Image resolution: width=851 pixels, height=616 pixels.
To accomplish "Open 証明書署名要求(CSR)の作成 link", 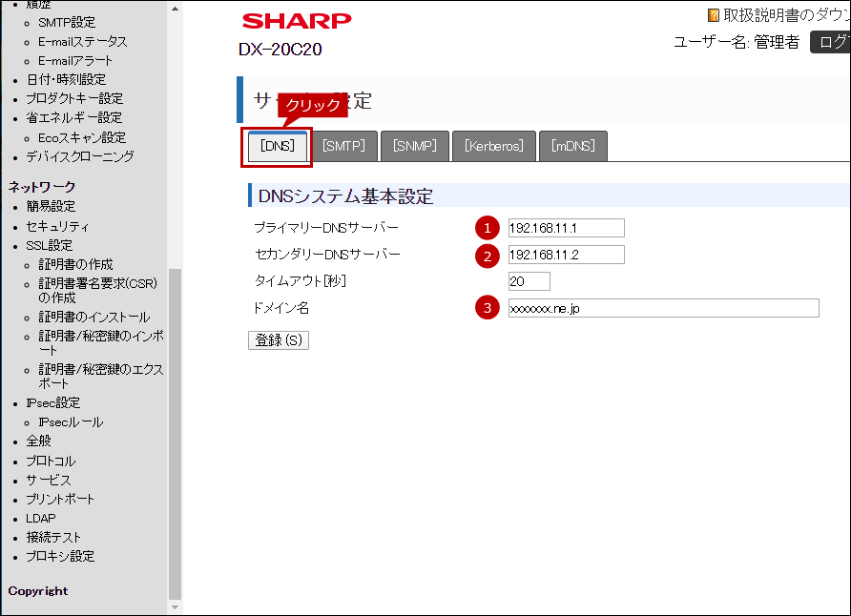I will pyautogui.click(x=97, y=291).
